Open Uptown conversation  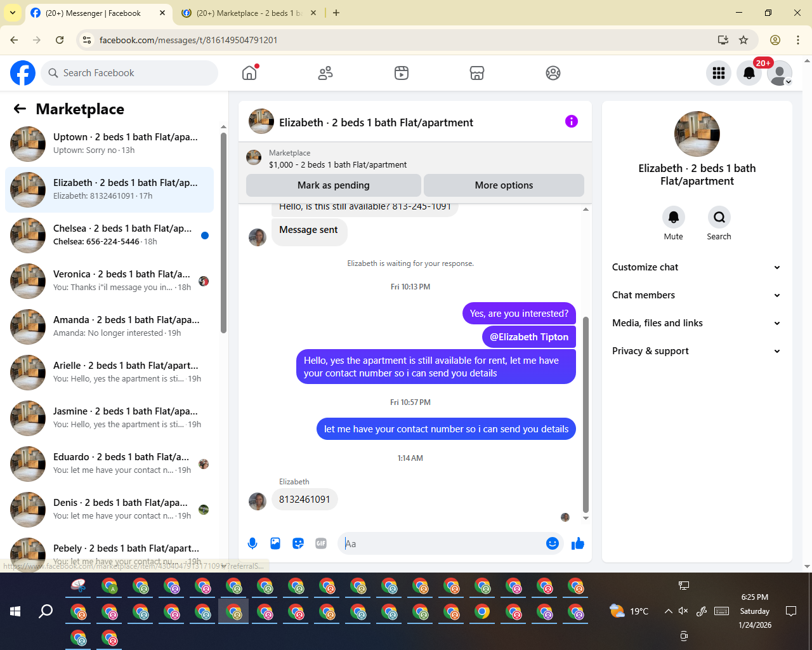(x=109, y=144)
